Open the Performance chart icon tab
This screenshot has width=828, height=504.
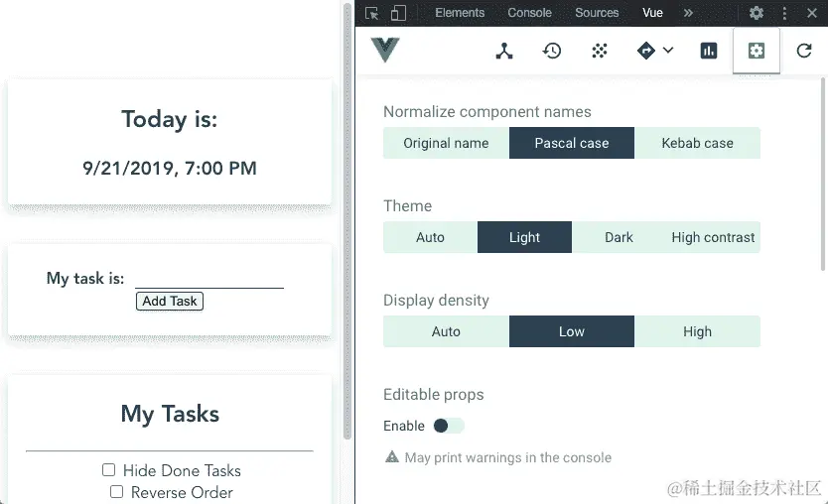[709, 51]
